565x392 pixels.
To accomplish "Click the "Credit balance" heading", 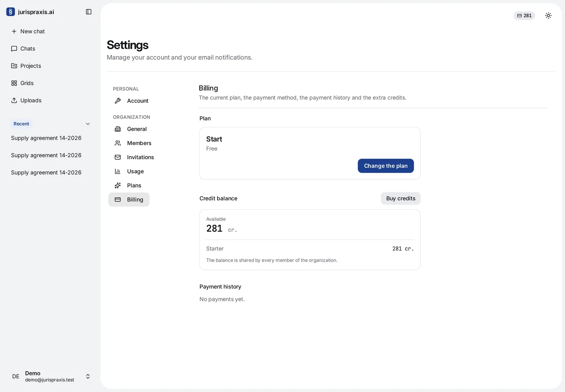I will tap(218, 198).
